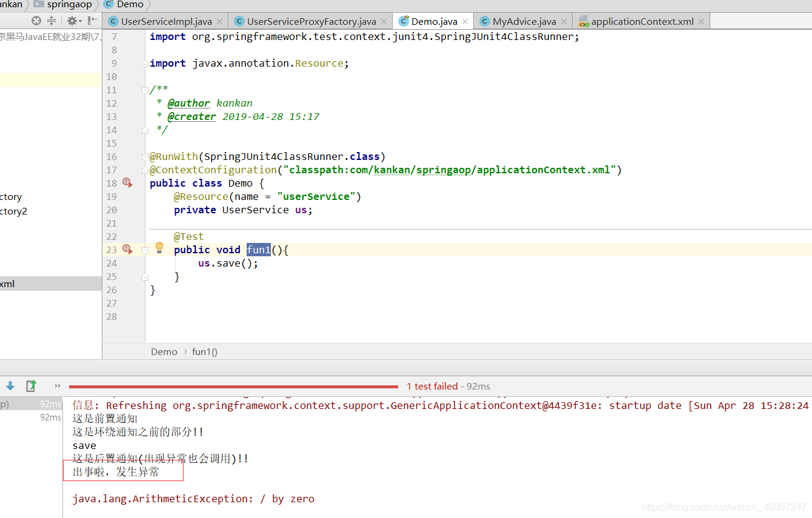Click the '这是前置通知' console line

click(x=105, y=419)
